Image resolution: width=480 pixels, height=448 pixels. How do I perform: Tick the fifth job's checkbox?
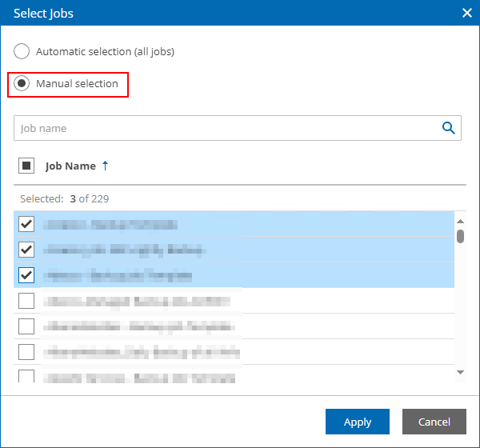(x=26, y=326)
